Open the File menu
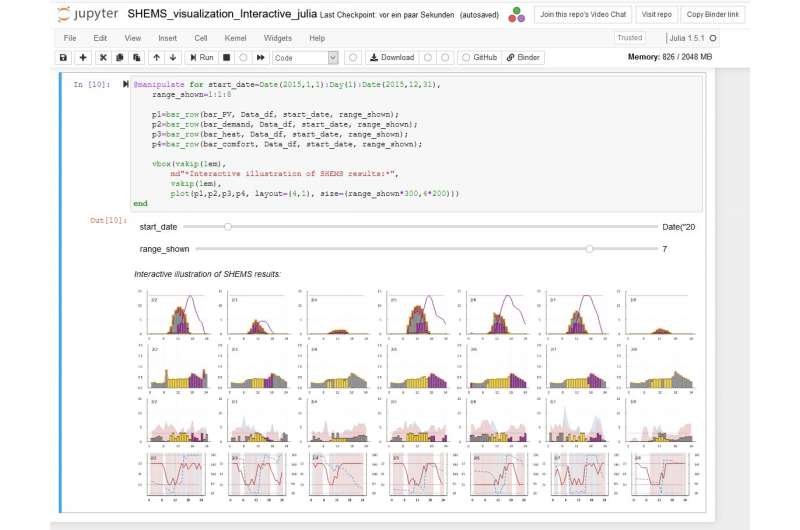 (x=69, y=38)
